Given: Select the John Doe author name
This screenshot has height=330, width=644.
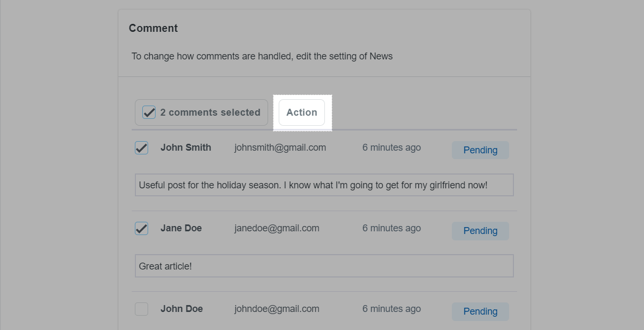Looking at the screenshot, I should coord(182,309).
